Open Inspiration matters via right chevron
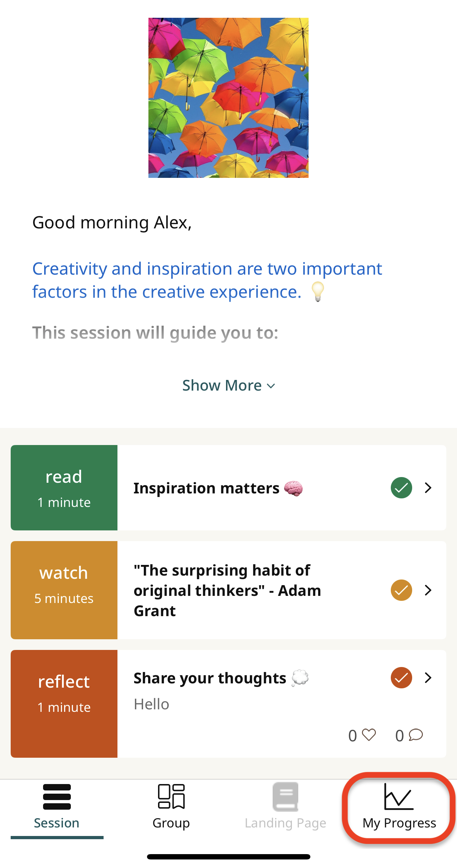Screen dimensions: 457x868 pyautogui.click(x=428, y=488)
